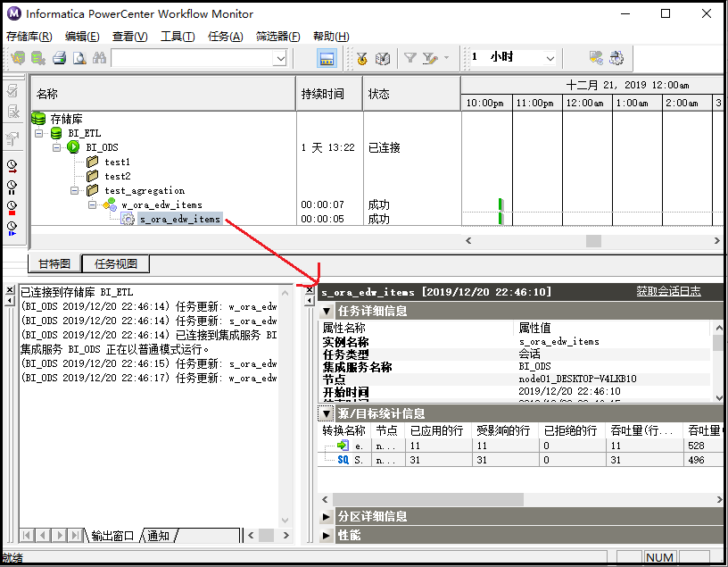Viewport: 728px width, 567px height.
Task: Click the medal icon in toolbar
Action: pyautogui.click(x=361, y=59)
